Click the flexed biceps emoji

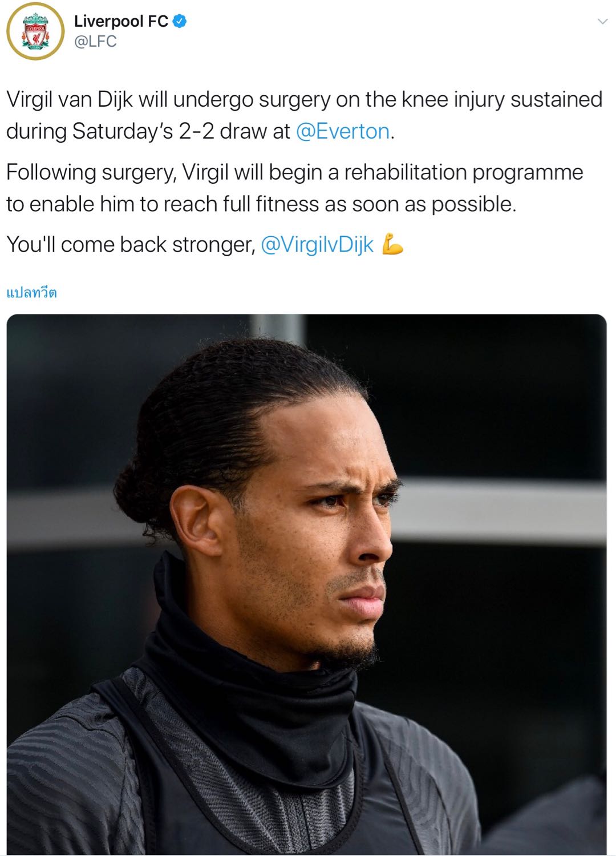pos(392,244)
